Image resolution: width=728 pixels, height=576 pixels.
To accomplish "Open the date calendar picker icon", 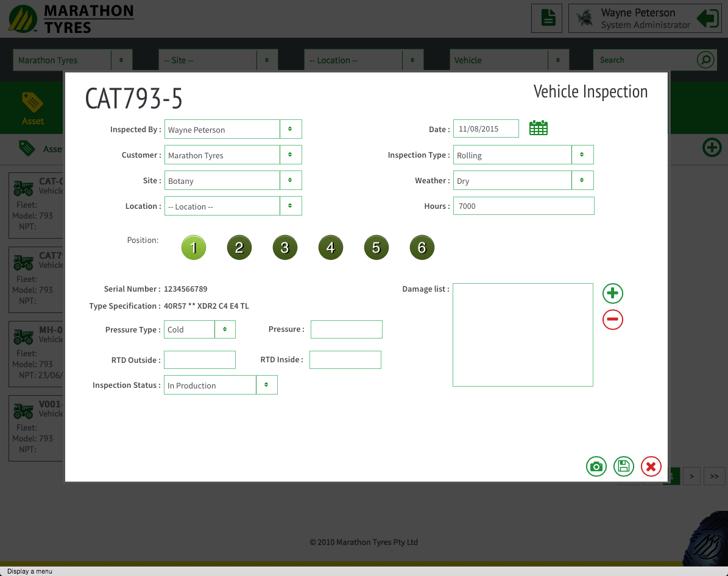I will (539, 128).
